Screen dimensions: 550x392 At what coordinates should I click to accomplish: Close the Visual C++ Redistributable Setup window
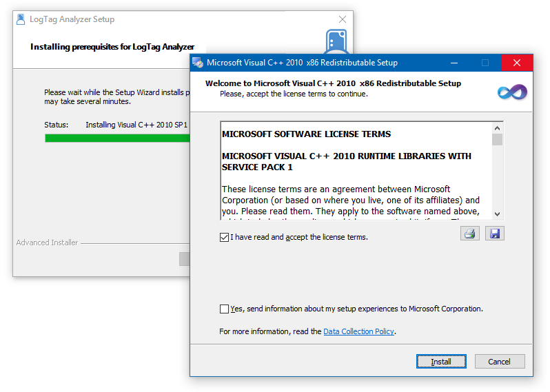517,63
